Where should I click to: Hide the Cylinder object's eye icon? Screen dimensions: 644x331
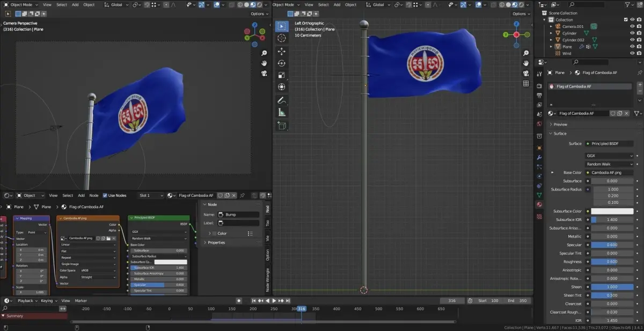(x=632, y=33)
